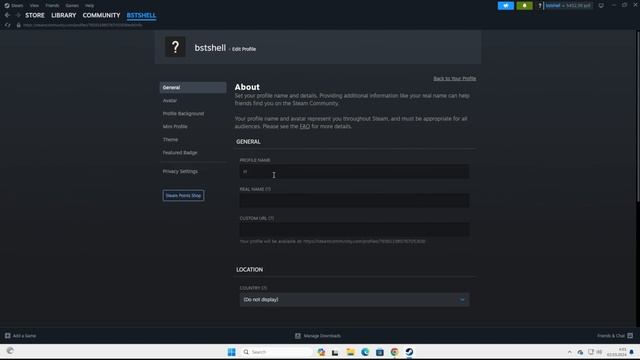Click the Steam icon in the taskbar
This screenshot has height=360, width=640.
point(409,352)
